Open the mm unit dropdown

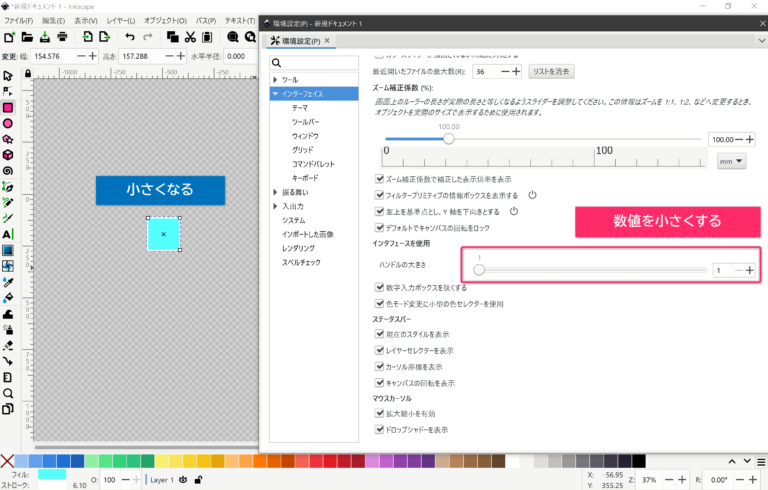pos(732,161)
